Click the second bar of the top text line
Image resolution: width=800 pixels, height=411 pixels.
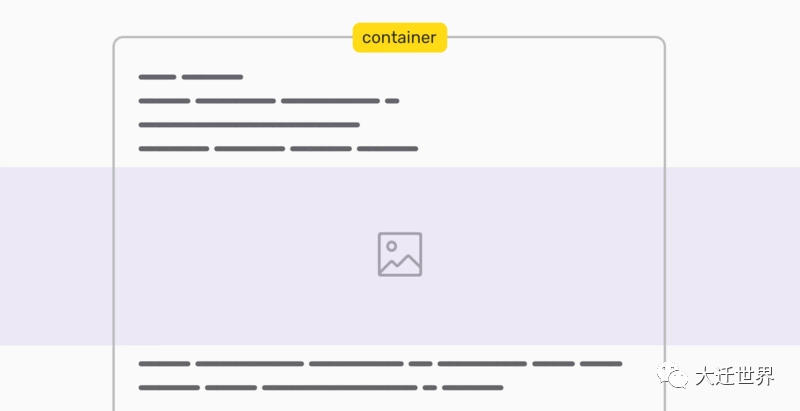click(x=212, y=77)
